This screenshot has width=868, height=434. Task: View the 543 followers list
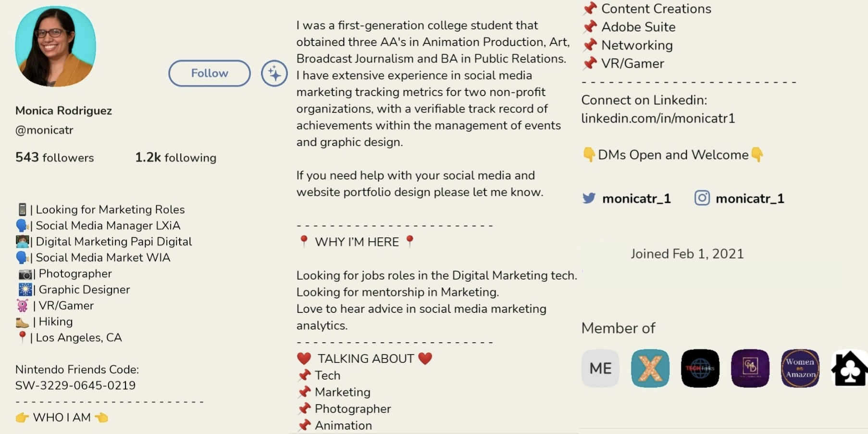54,158
